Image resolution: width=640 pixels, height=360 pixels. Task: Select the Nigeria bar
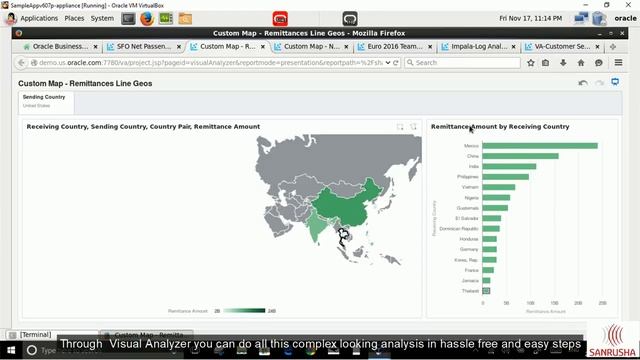pyautogui.click(x=496, y=198)
